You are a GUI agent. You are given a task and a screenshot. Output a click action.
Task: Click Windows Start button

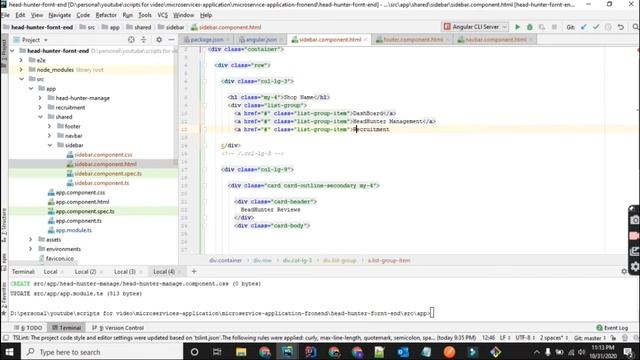[x=9, y=352]
